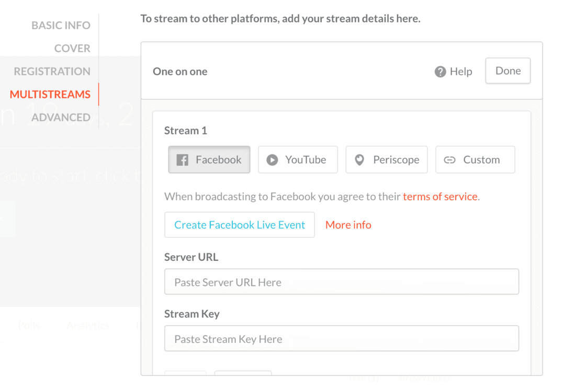Click the Facebook logo icon
Viewport: 586px width, 392px height.
coord(182,160)
